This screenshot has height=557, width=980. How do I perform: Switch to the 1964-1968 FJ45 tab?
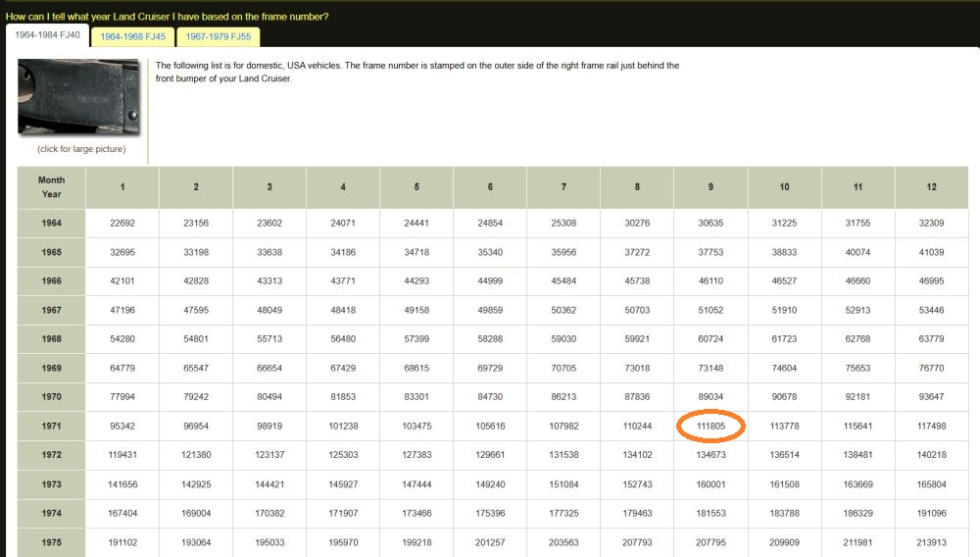(x=132, y=37)
